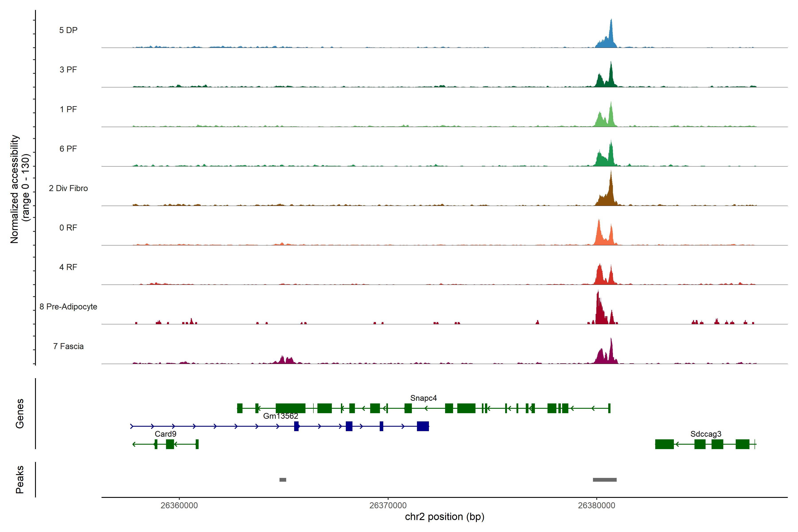Click the 26370000 axis tick label
This screenshot has width=798, height=532.
[388, 506]
